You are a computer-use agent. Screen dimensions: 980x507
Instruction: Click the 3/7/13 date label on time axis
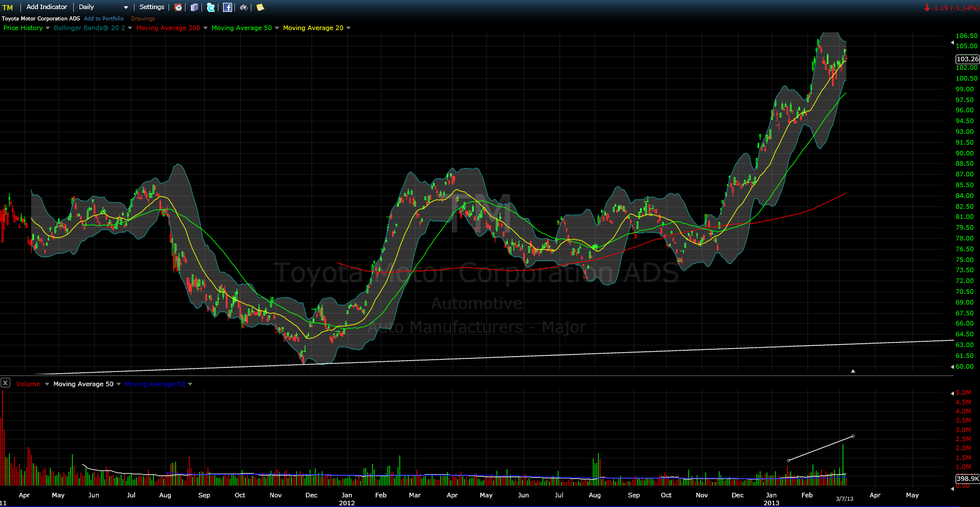tap(844, 498)
